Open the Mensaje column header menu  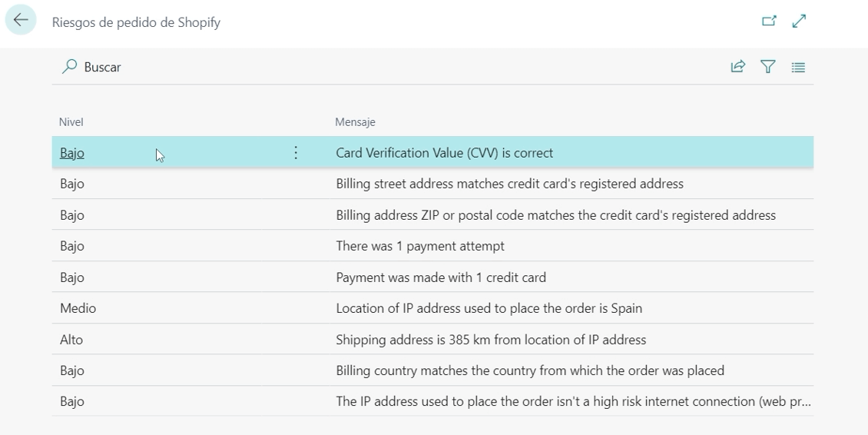point(355,122)
